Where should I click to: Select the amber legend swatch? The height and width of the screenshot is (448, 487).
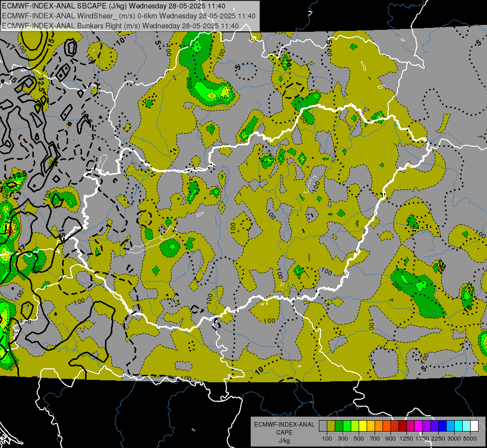[371, 426]
